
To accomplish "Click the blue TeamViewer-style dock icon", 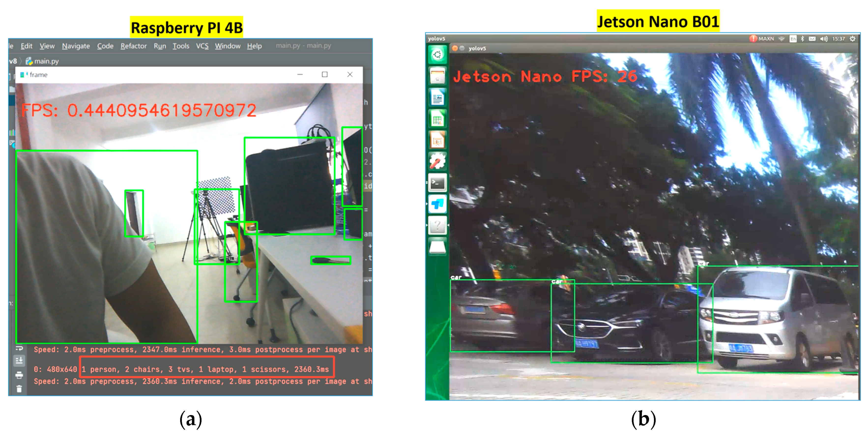I will (x=437, y=204).
